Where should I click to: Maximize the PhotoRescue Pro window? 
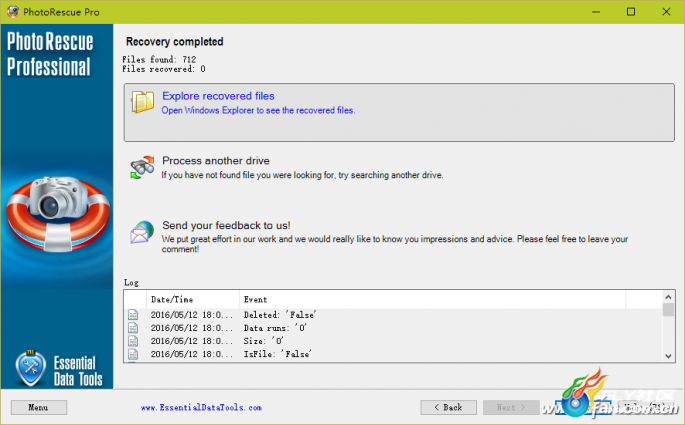tap(631, 12)
